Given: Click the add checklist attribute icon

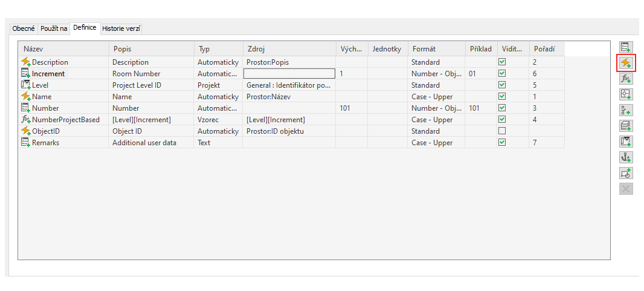Looking at the screenshot, I should pos(626,110).
